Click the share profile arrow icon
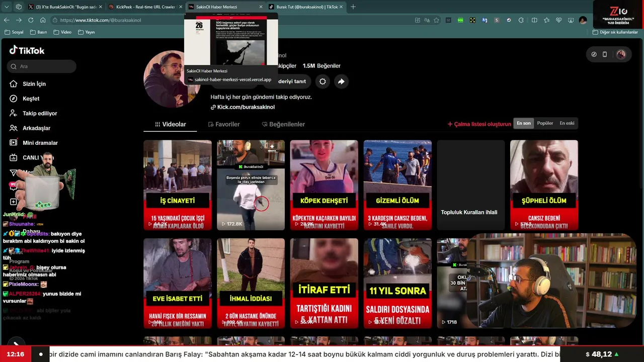Image resolution: width=644 pixels, height=362 pixels. point(341,81)
